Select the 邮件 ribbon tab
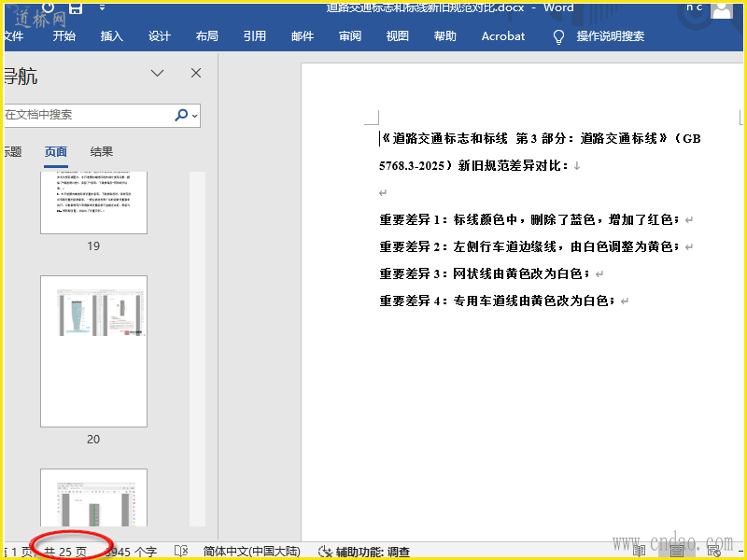This screenshot has height=560, width=747. (x=303, y=36)
